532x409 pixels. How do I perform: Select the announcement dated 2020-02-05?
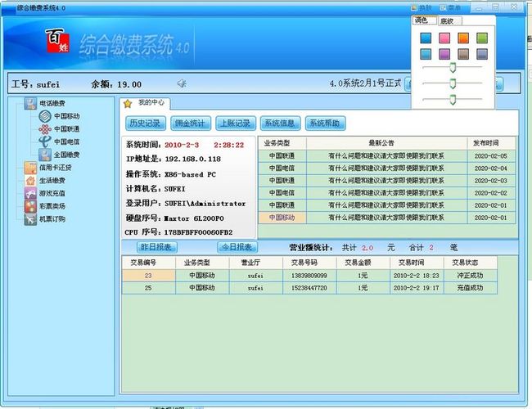coord(386,156)
